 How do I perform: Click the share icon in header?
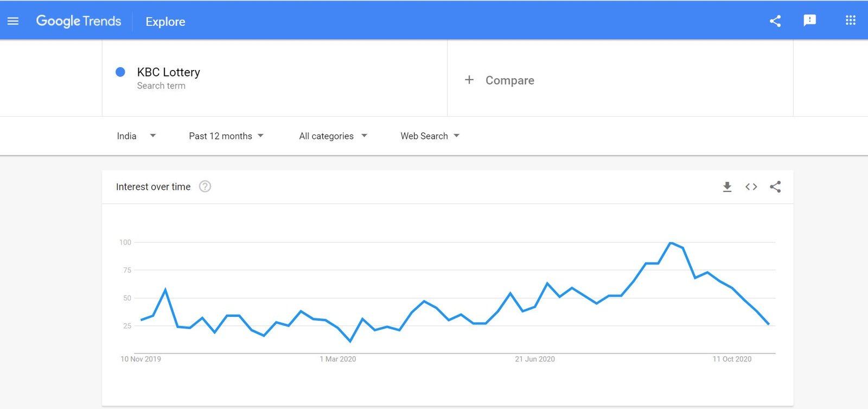tap(775, 21)
